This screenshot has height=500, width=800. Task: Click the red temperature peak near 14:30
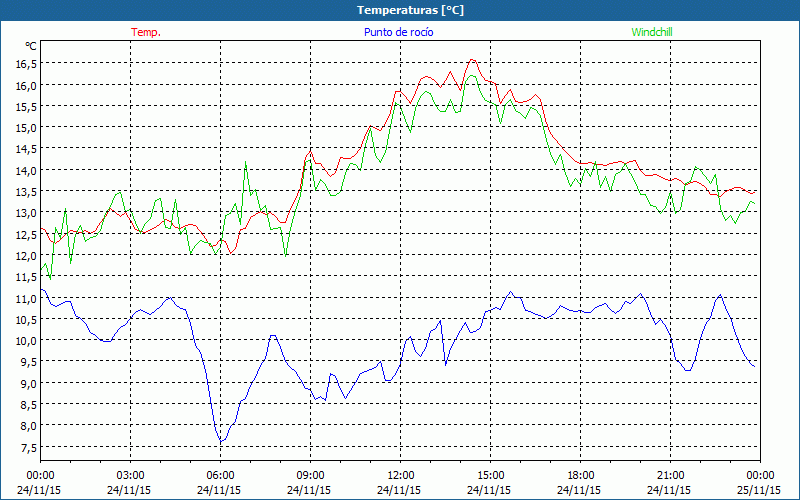(472, 60)
